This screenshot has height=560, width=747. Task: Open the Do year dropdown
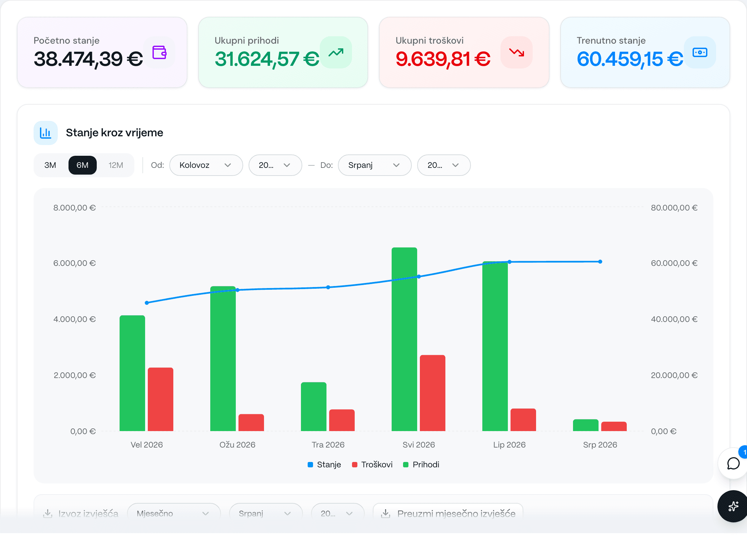(x=444, y=165)
